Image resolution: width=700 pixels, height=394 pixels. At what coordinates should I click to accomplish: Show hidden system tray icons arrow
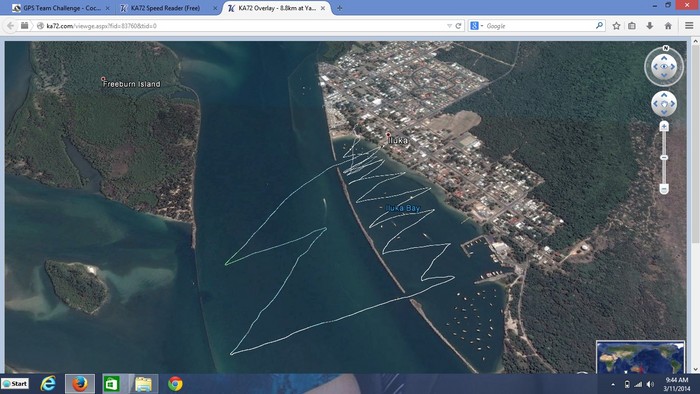pyautogui.click(x=613, y=384)
